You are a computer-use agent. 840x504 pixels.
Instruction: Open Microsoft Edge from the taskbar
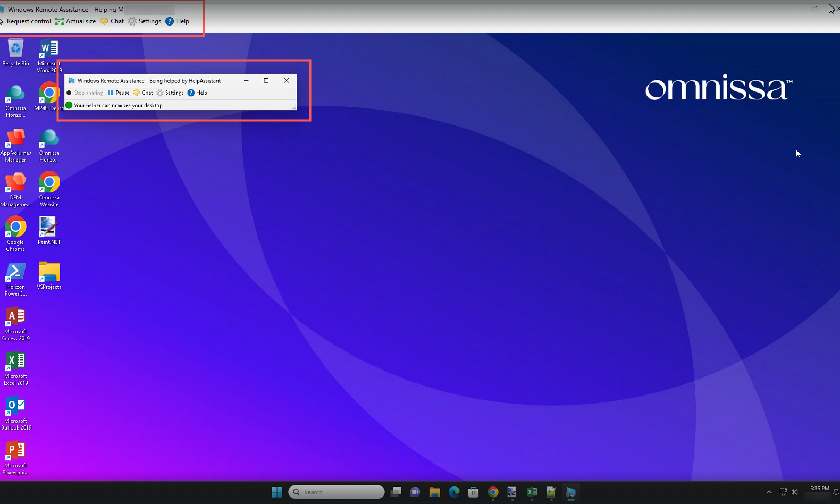(x=454, y=492)
